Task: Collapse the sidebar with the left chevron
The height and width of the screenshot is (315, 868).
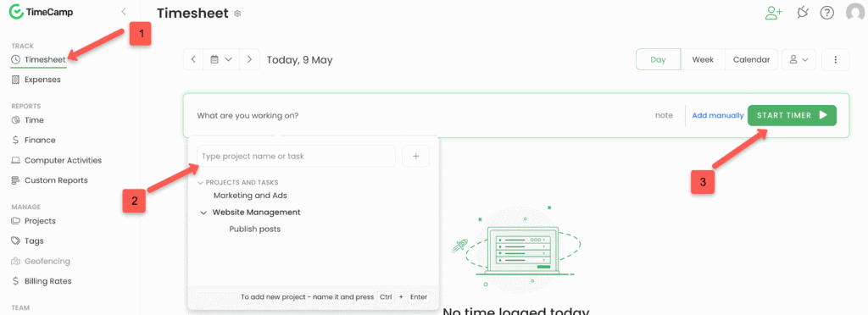Action: [123, 12]
